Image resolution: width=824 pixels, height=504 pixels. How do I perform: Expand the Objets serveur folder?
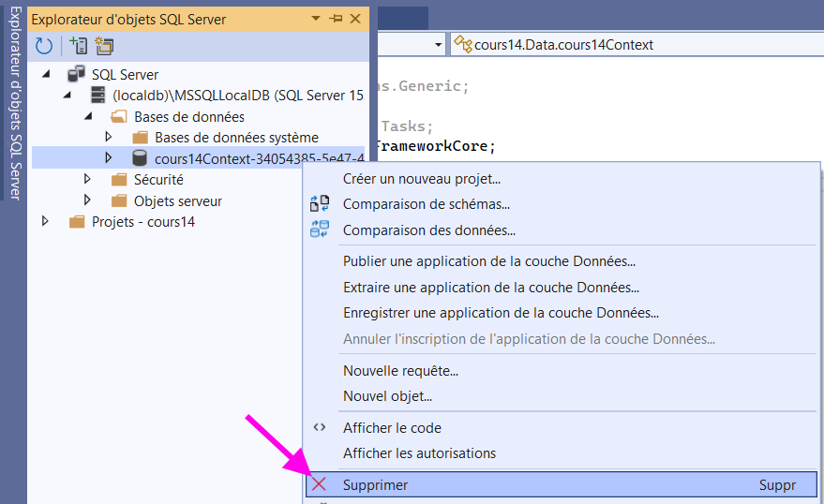click(x=87, y=200)
